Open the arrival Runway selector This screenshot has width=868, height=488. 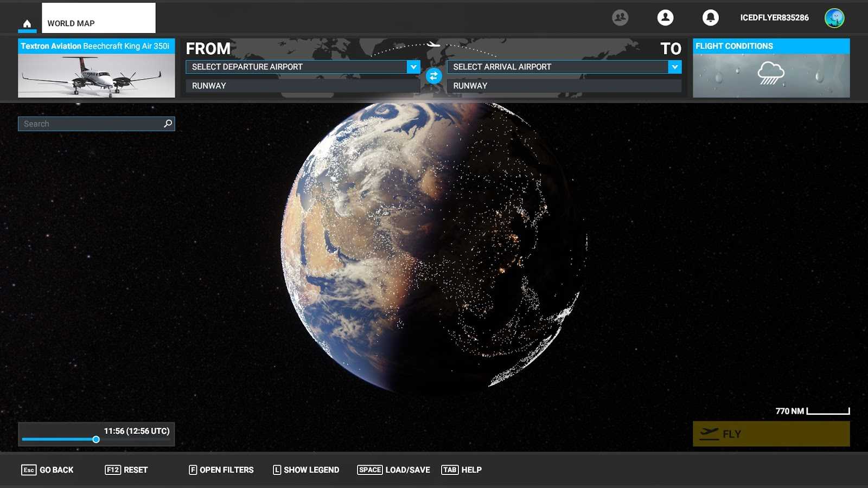click(x=564, y=86)
